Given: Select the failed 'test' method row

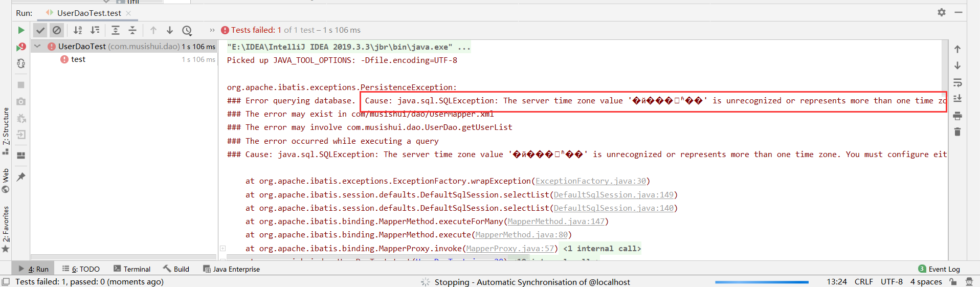Looking at the screenshot, I should 124,59.
